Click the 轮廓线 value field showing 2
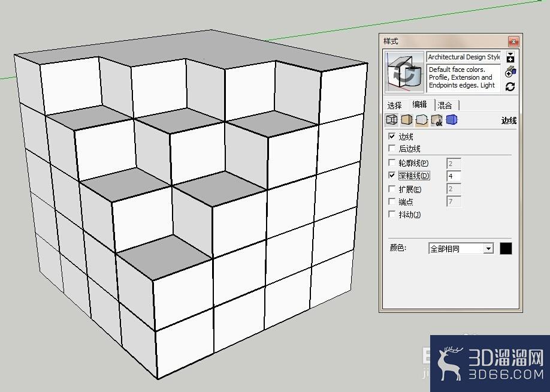This screenshot has width=550, height=392. (454, 163)
